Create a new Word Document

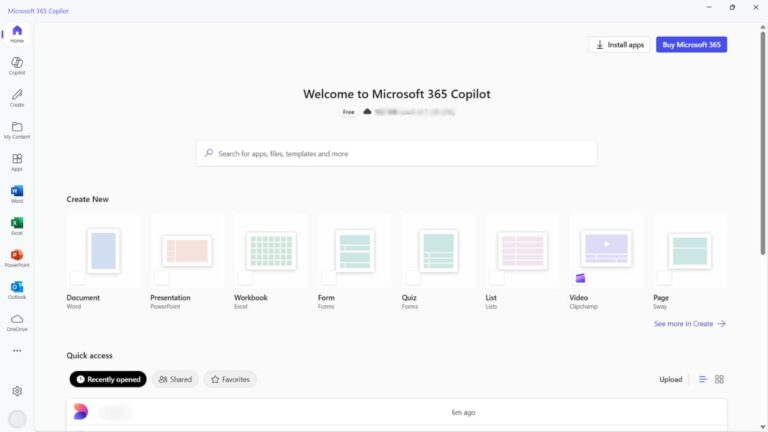(x=103, y=262)
